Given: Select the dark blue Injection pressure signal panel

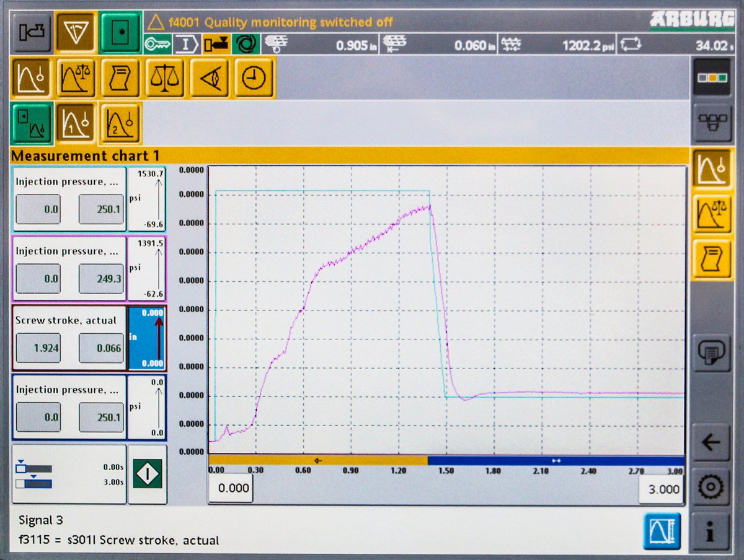Looking at the screenshot, I should [x=69, y=407].
